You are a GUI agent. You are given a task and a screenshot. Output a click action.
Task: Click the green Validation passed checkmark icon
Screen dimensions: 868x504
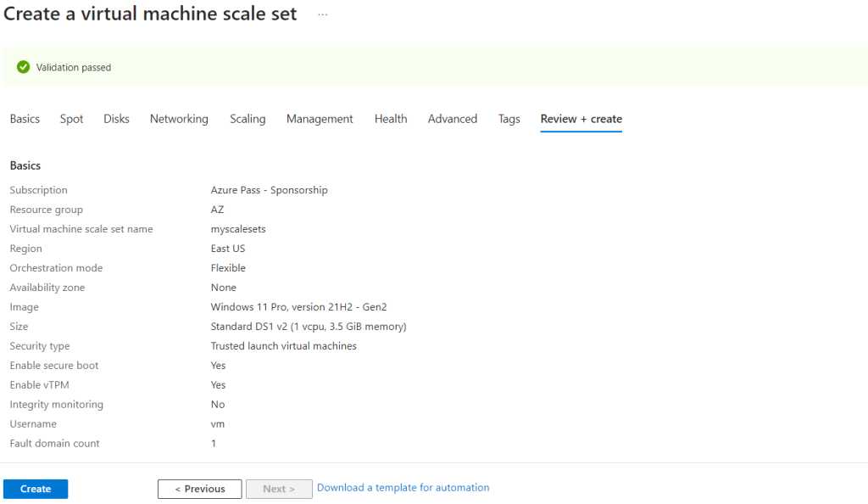24,67
